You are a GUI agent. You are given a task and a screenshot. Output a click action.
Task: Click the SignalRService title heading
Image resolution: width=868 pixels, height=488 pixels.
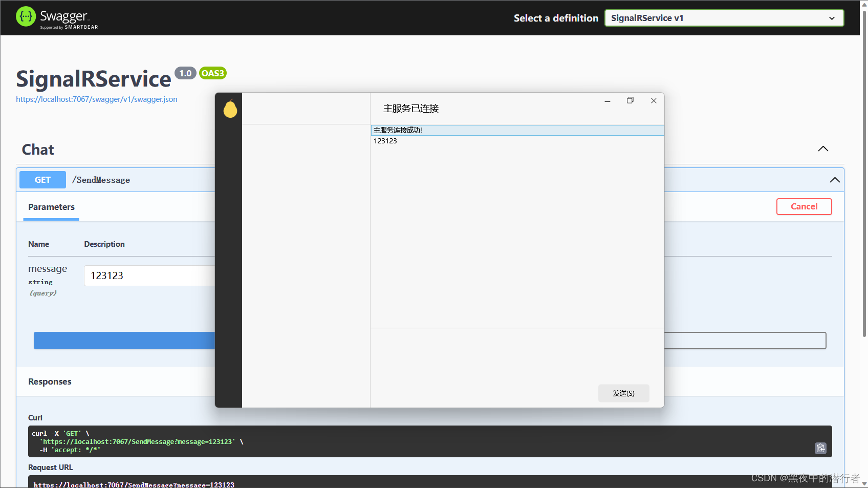pos(94,79)
